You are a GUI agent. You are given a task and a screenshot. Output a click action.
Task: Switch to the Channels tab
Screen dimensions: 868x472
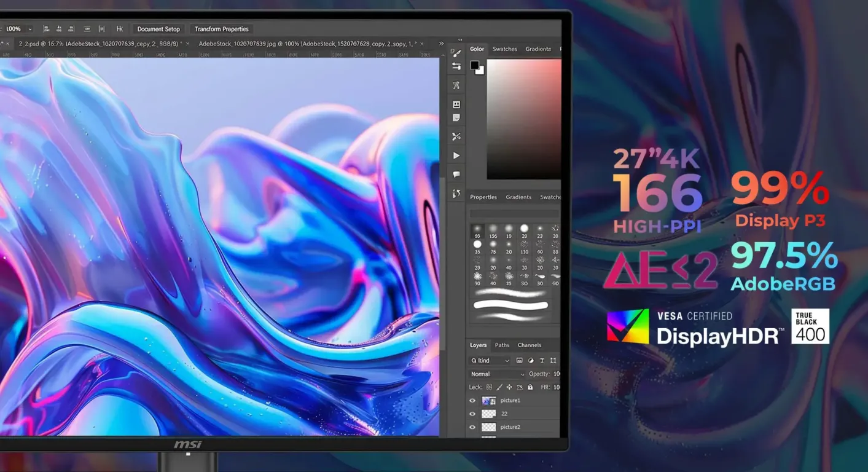click(x=530, y=345)
